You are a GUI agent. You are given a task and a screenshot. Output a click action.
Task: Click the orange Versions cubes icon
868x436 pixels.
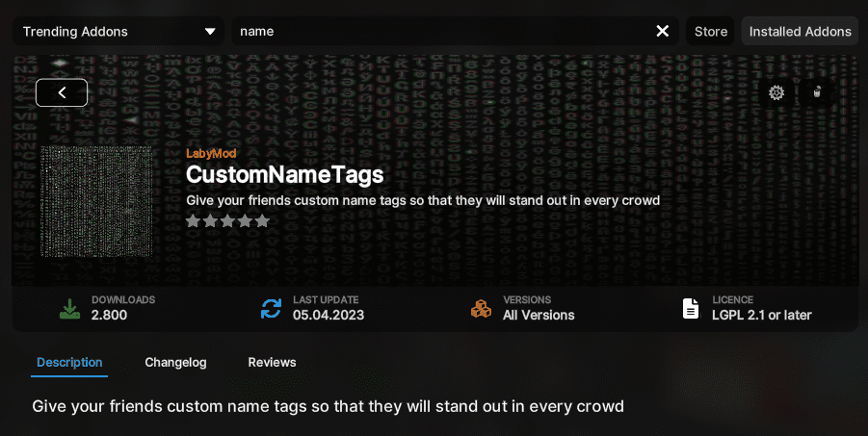pos(481,309)
